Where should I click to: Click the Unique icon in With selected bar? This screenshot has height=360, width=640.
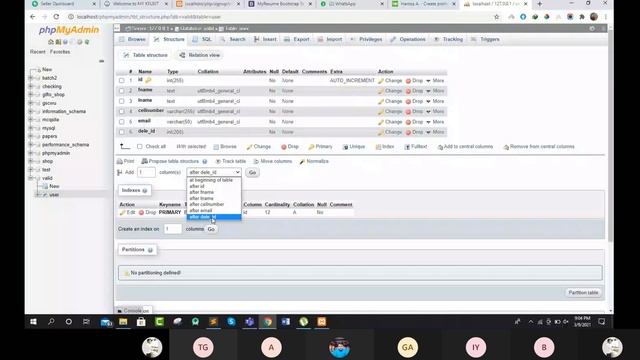coord(345,147)
